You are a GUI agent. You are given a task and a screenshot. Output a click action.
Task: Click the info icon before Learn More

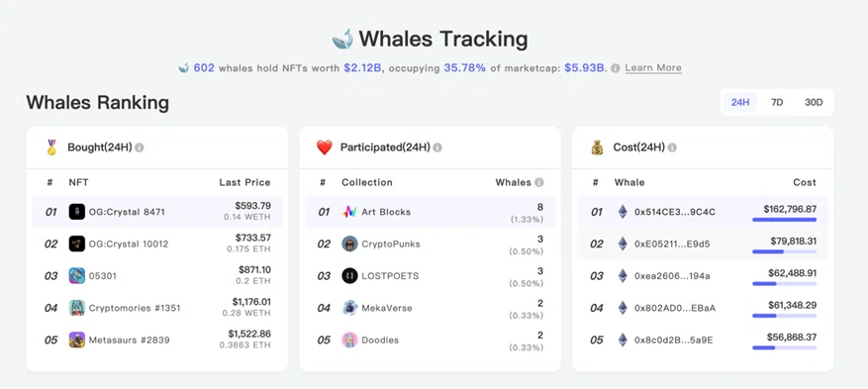pos(615,68)
